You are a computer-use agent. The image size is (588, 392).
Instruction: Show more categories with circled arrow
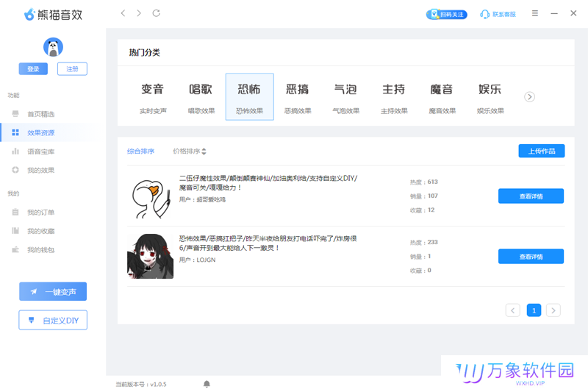tap(529, 97)
